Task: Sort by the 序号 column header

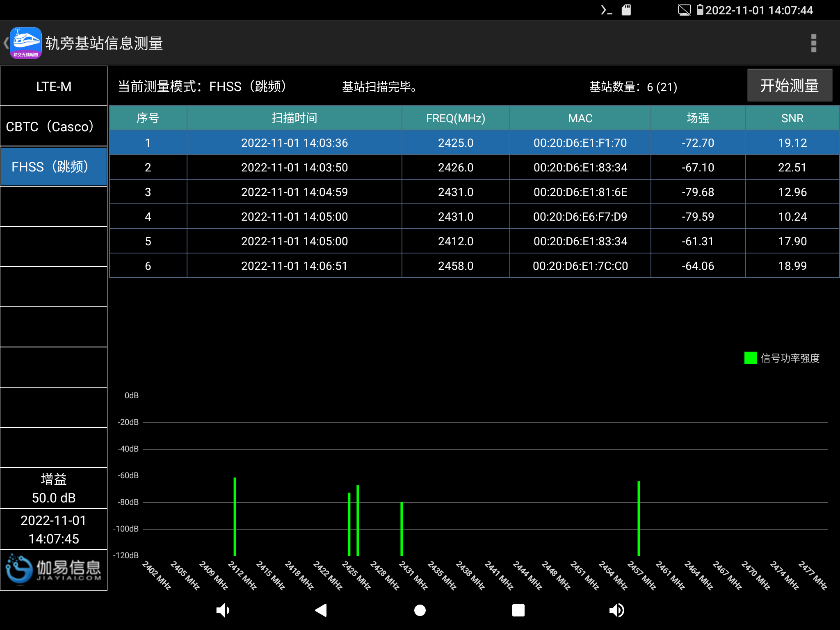Action: pos(148,118)
